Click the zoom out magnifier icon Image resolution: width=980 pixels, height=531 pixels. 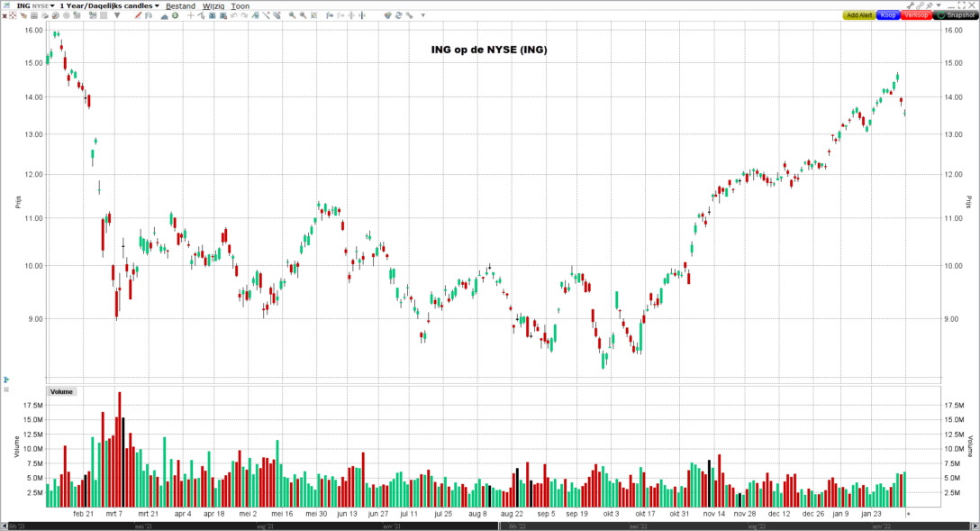(x=304, y=15)
